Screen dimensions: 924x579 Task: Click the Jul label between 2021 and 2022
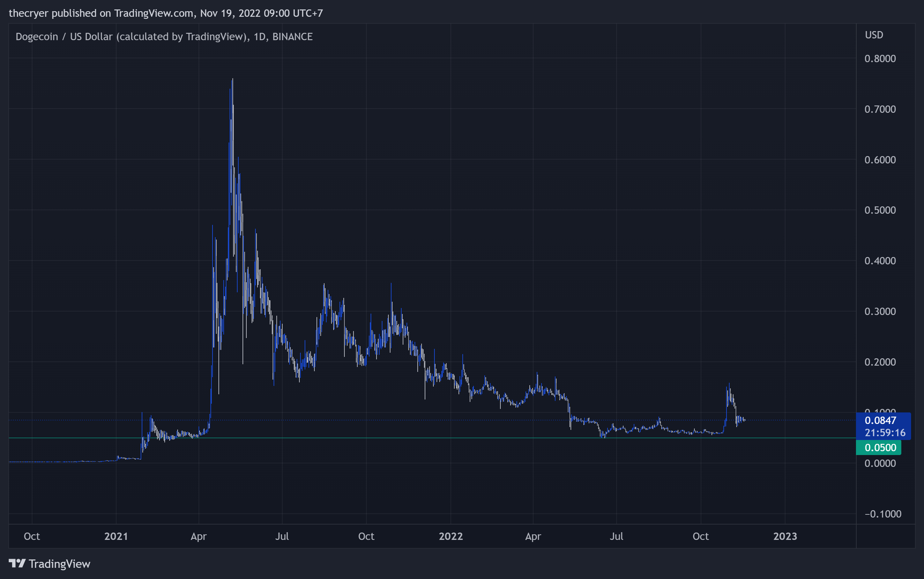(x=282, y=536)
